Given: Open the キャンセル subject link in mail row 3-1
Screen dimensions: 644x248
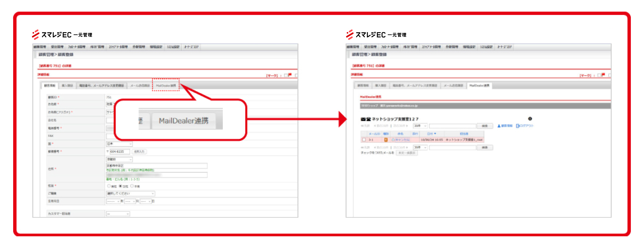Looking at the screenshot, I should pos(402,140).
